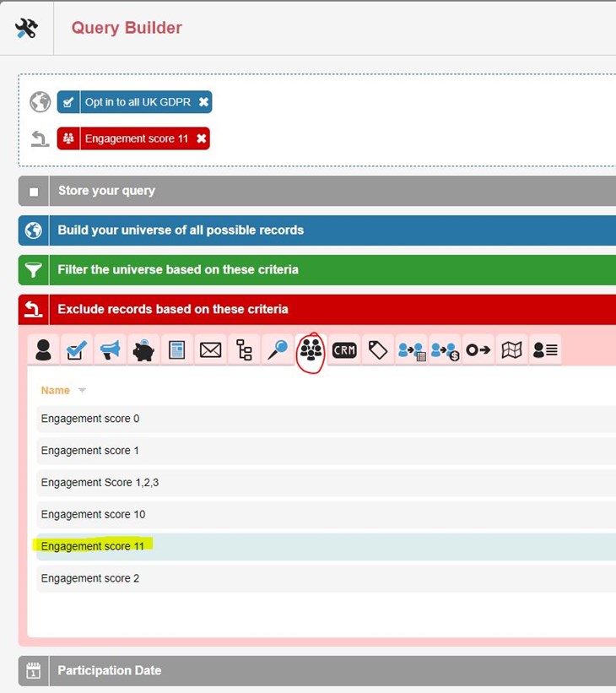
Task: Click the people icon on the red tag
Action: (x=68, y=138)
